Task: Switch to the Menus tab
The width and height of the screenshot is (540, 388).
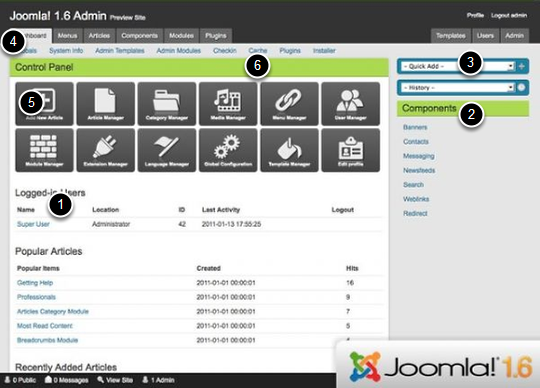Action: pyautogui.click(x=68, y=36)
